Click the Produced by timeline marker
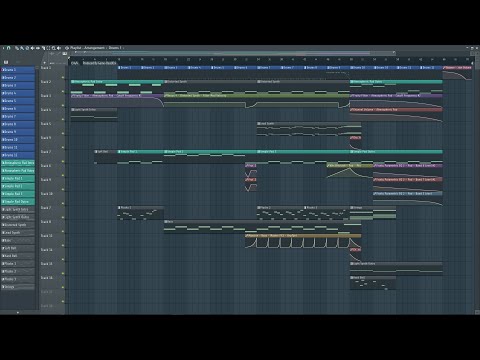The width and height of the screenshot is (480, 360). click(99, 63)
